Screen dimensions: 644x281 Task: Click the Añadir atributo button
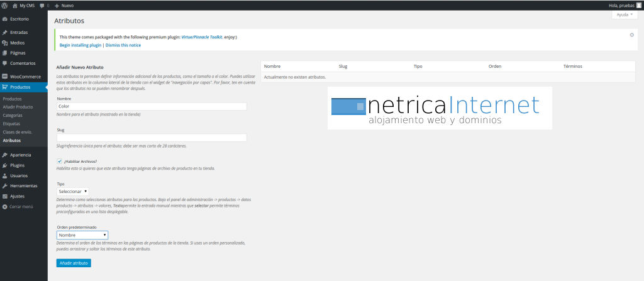[x=74, y=263]
